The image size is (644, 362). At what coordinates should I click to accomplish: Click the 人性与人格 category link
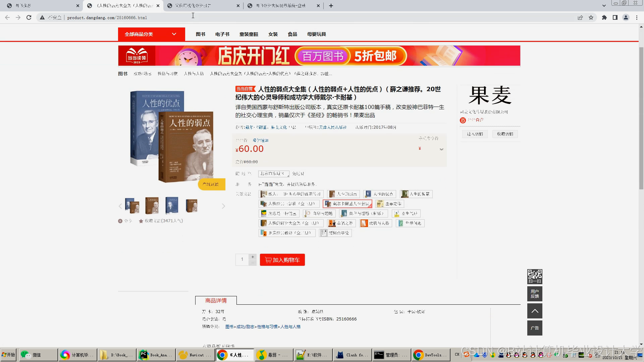pos(290,327)
